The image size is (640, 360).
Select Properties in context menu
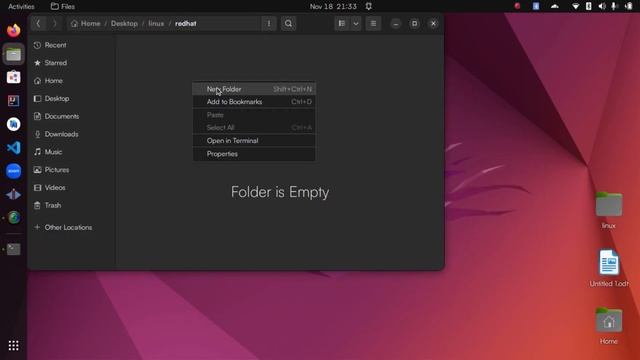click(254, 154)
